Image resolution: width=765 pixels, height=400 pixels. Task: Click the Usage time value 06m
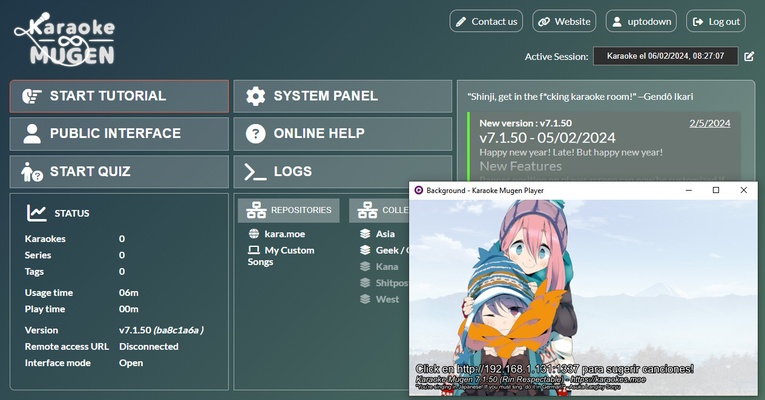point(129,293)
